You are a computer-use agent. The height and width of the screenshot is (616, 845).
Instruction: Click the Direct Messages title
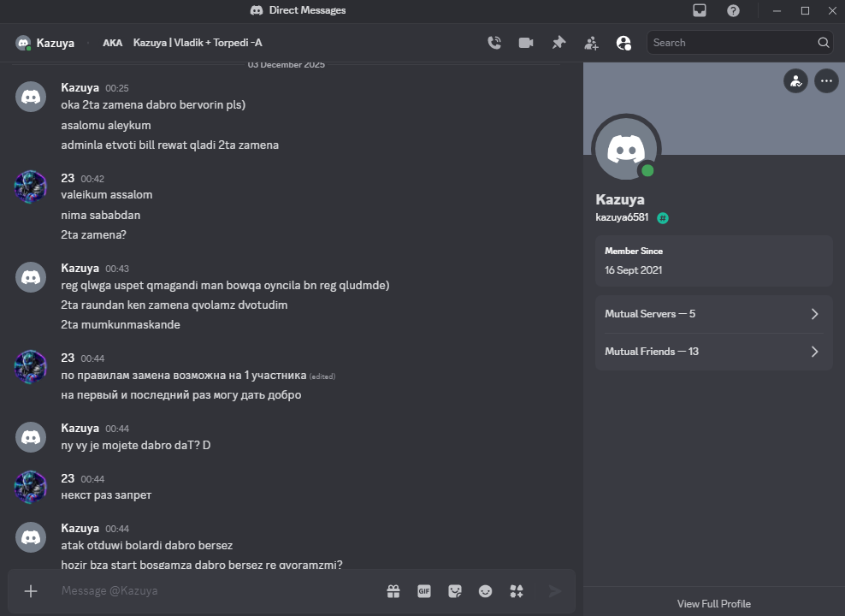pyautogui.click(x=307, y=10)
